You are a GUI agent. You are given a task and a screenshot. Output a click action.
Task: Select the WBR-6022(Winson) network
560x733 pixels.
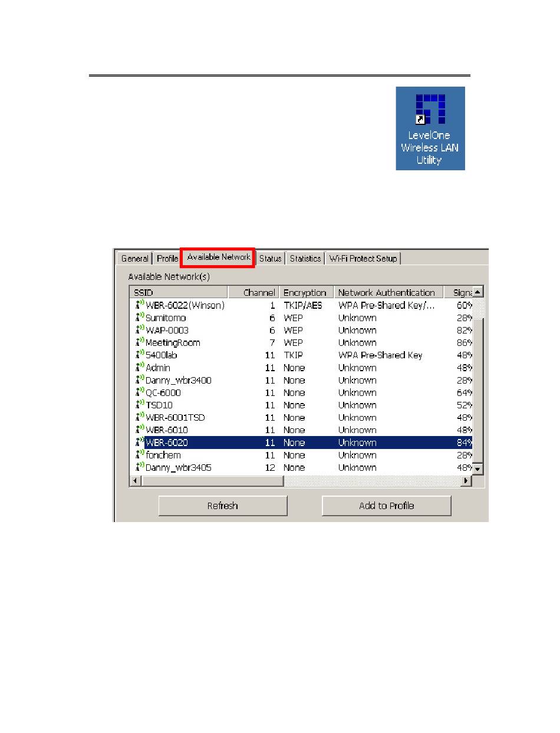click(x=185, y=305)
